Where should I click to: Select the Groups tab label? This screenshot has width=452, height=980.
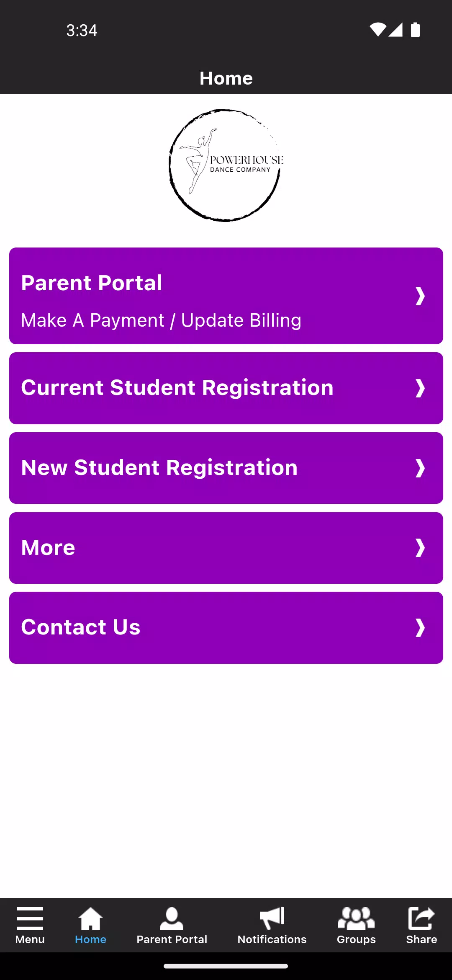356,939
